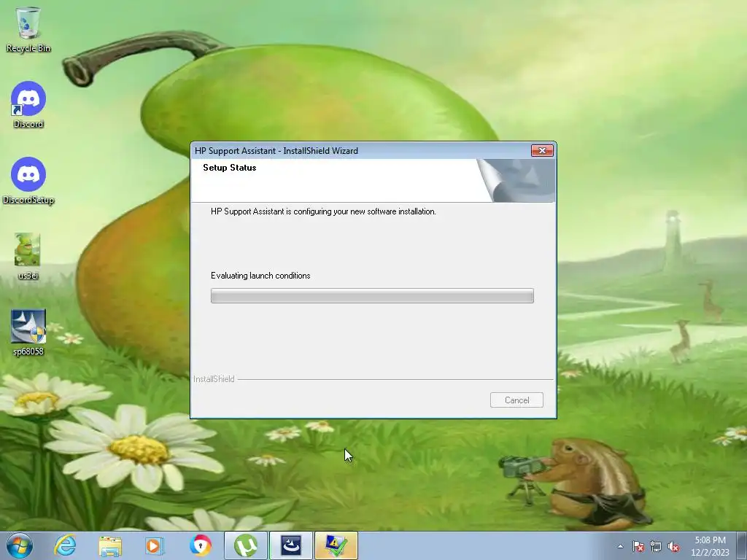The height and width of the screenshot is (560, 747).
Task: Select the Discord shortcut on the desktop
Action: [x=28, y=105]
